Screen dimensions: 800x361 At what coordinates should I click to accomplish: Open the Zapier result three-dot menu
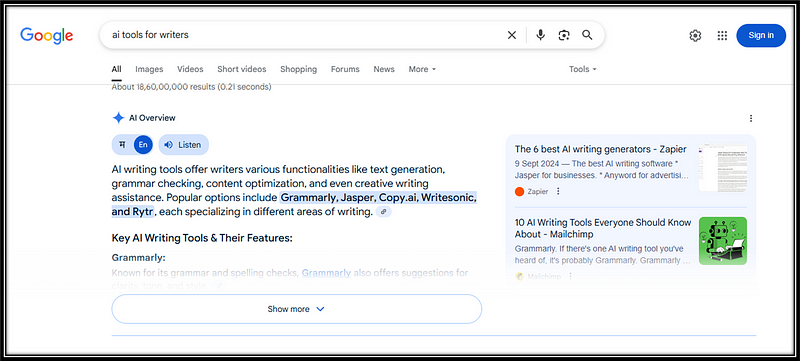558,191
